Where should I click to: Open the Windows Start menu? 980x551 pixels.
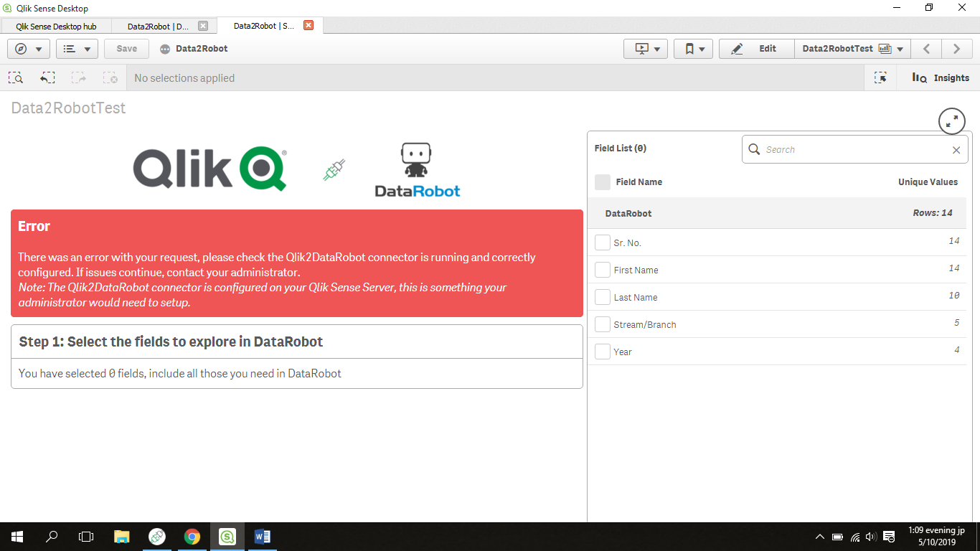click(x=17, y=537)
